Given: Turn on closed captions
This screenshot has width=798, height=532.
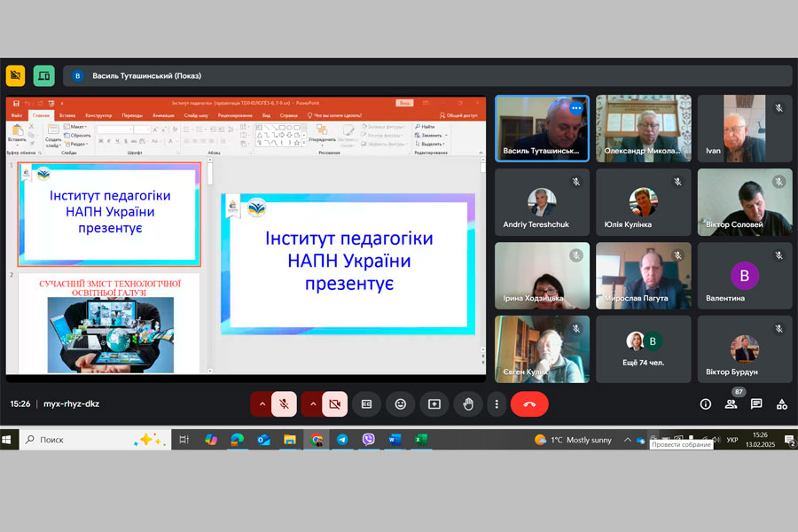Looking at the screenshot, I should tap(366, 404).
